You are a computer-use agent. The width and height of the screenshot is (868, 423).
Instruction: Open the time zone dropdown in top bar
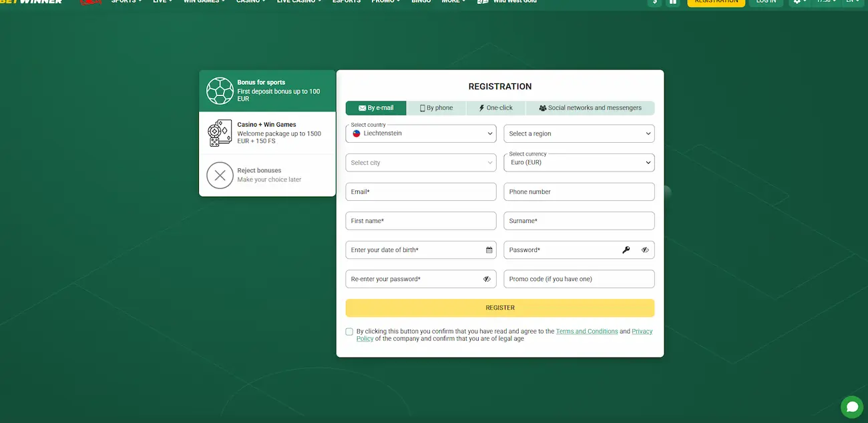(826, 2)
